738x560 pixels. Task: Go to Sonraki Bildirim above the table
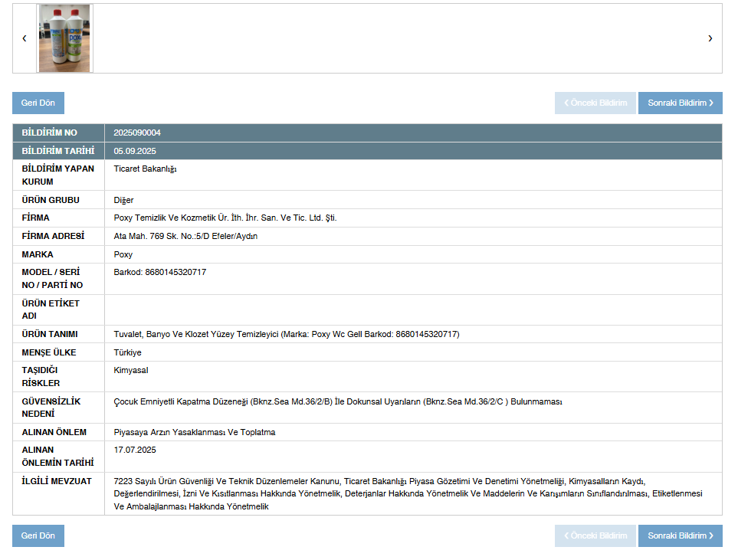[x=680, y=103]
